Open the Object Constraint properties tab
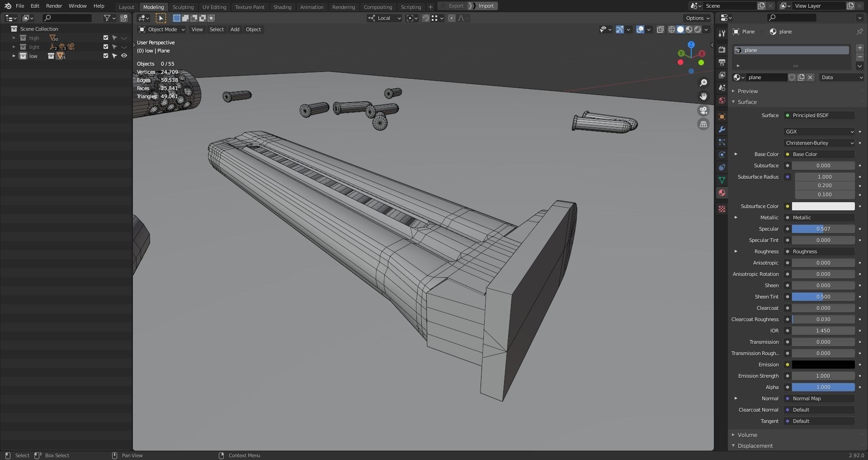The width and height of the screenshot is (868, 460). pyautogui.click(x=722, y=167)
